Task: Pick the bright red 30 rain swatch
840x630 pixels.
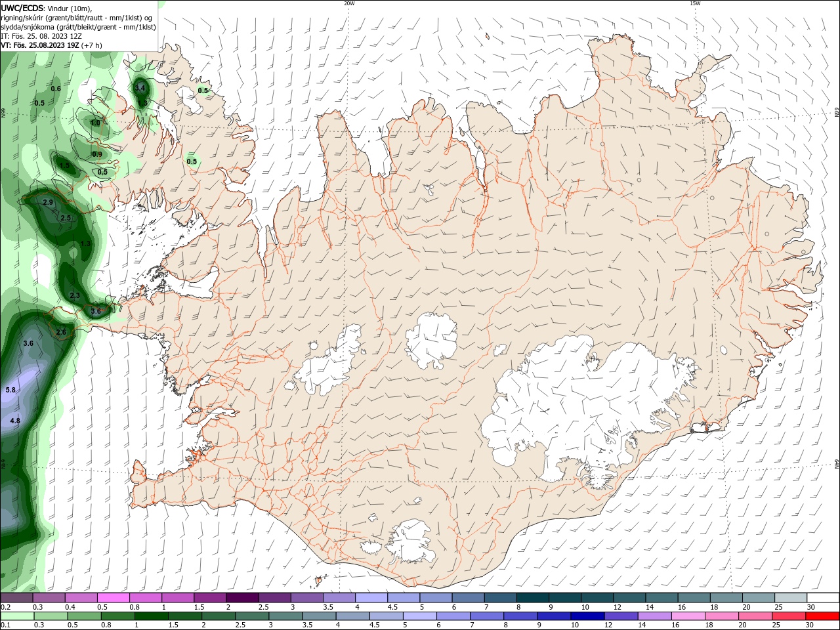Action: tap(822, 616)
